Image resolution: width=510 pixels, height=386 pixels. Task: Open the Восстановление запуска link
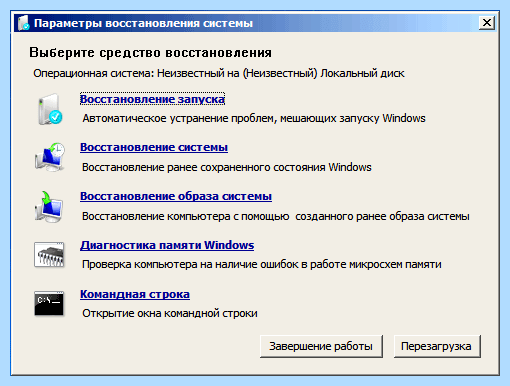point(152,99)
